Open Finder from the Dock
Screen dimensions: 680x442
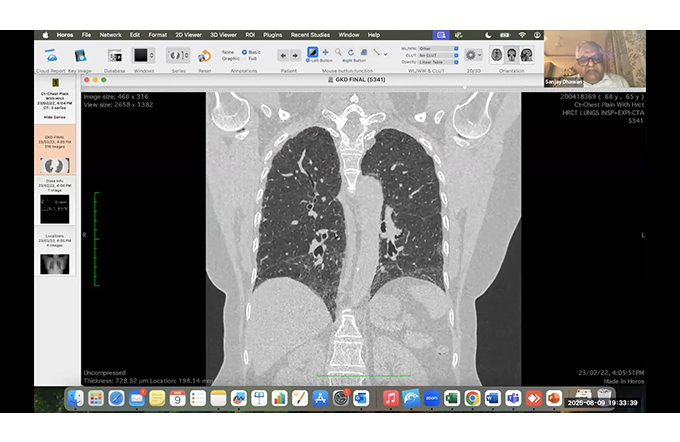pos(75,398)
